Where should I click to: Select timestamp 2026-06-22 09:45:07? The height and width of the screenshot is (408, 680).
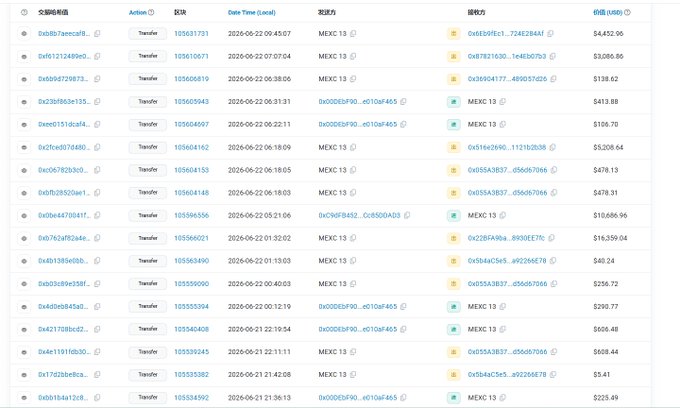(259, 33)
